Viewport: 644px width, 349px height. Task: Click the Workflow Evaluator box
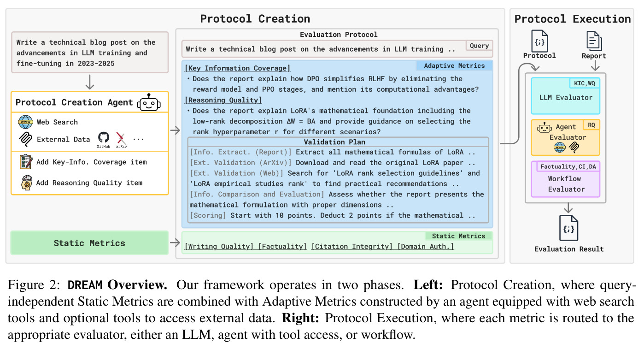(566, 179)
